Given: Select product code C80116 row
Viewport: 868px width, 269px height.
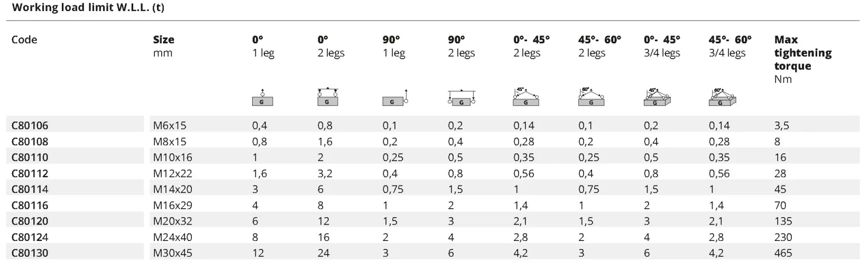Looking at the screenshot, I should click(432, 205).
